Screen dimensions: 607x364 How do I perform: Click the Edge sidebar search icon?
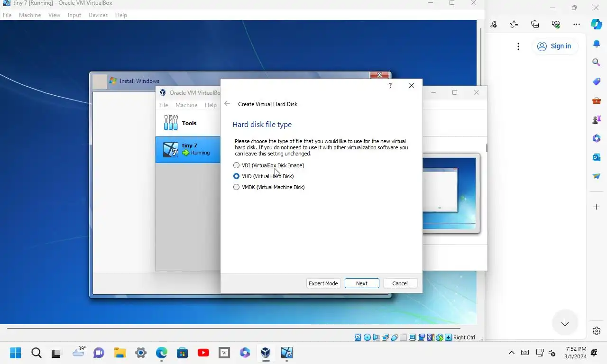597,62
